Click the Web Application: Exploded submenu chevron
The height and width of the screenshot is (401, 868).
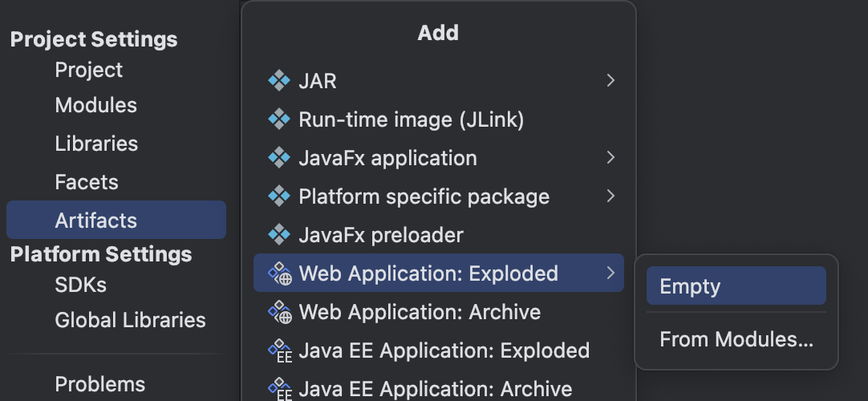610,273
